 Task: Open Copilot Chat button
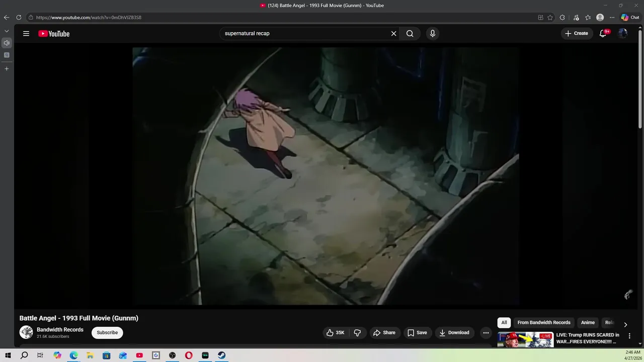click(x=630, y=18)
